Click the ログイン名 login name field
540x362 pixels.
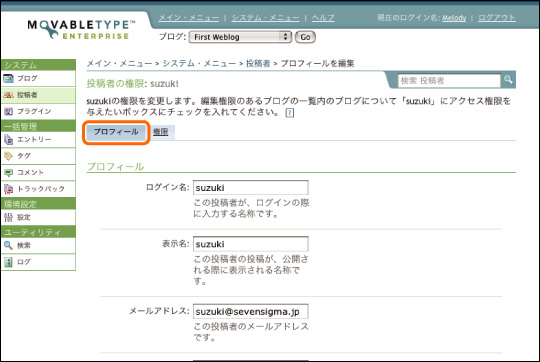(250, 188)
